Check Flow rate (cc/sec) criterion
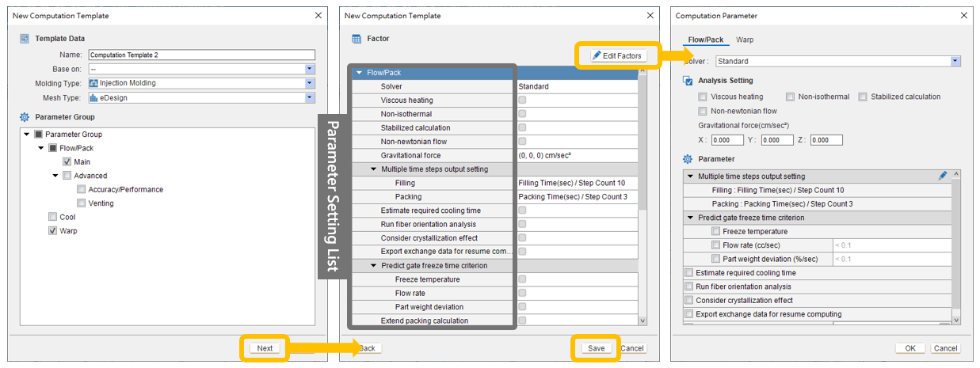Viewport: 980px width, 368px height. point(716,245)
